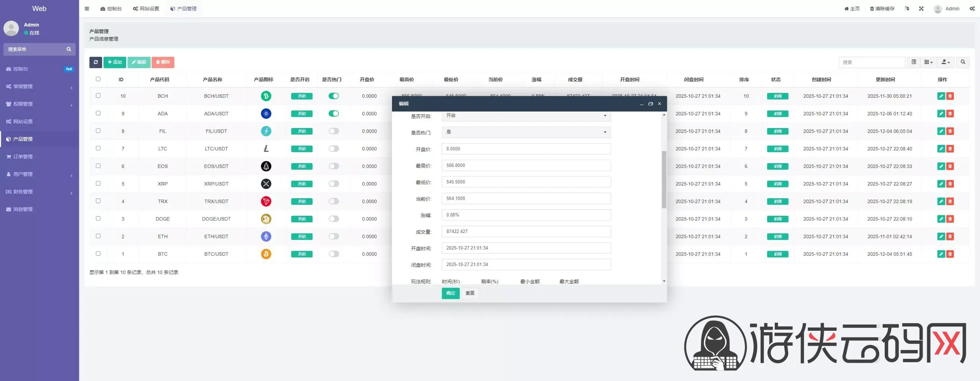Open the 是否热门 dropdown in edit dialog
Viewport: 980px width, 381px height.
tap(526, 132)
